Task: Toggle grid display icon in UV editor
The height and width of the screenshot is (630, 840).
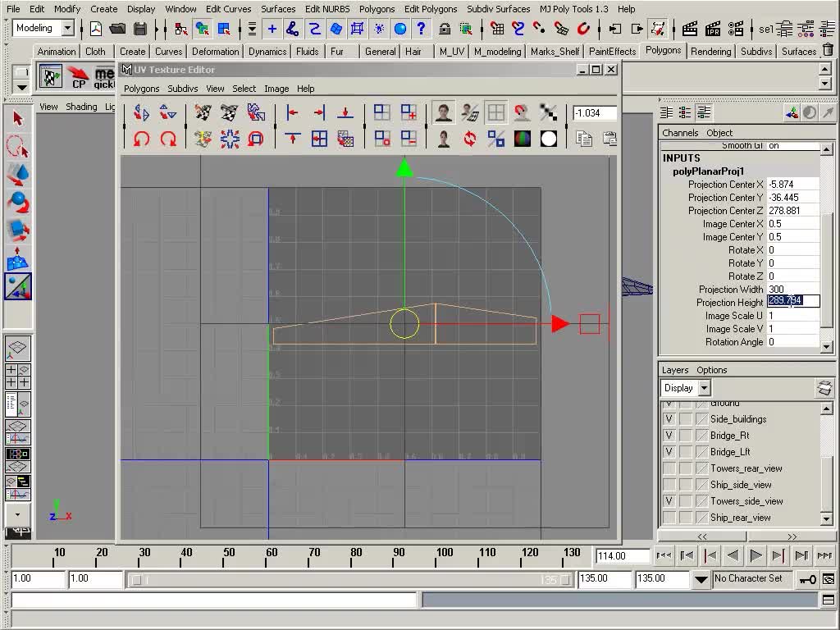Action: [x=496, y=112]
